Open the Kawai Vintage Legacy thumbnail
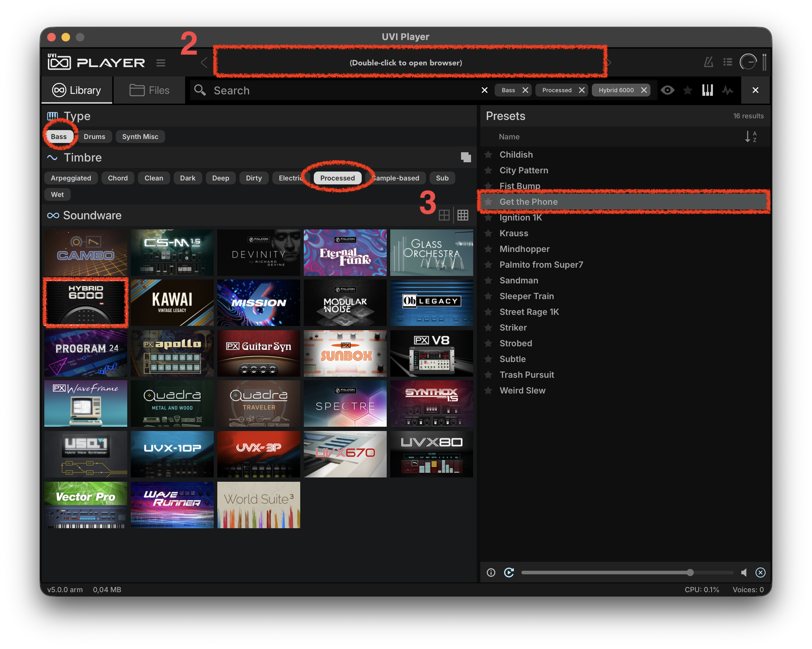The width and height of the screenshot is (812, 649). [172, 303]
